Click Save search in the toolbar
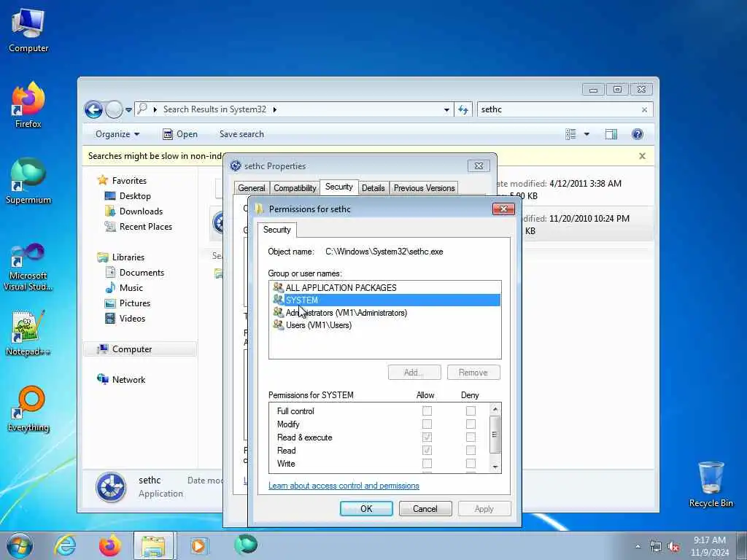Screen dimensions: 747x560 pos(241,134)
